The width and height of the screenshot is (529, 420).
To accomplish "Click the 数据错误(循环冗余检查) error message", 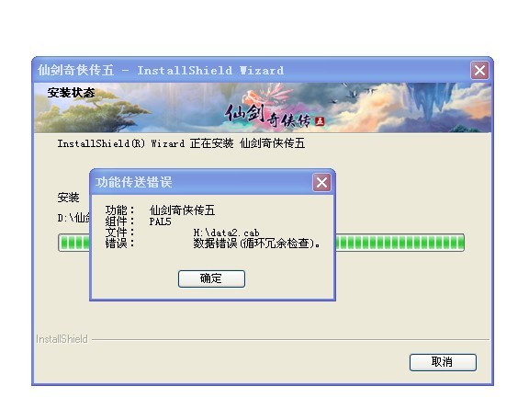I will pyautogui.click(x=256, y=244).
